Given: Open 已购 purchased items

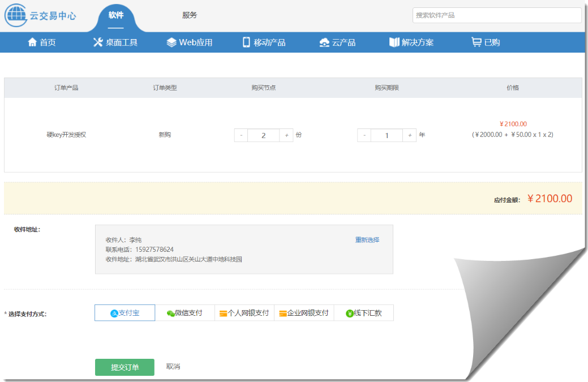Looking at the screenshot, I should point(486,42).
